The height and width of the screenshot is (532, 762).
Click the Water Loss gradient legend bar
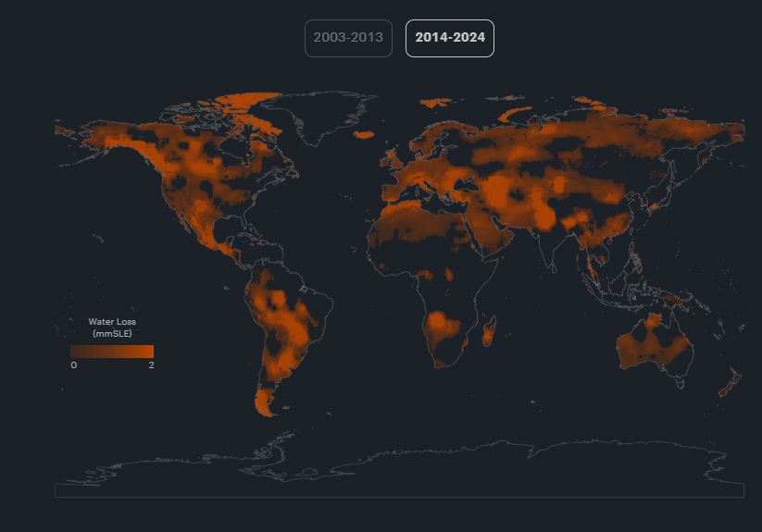pyautogui.click(x=112, y=352)
